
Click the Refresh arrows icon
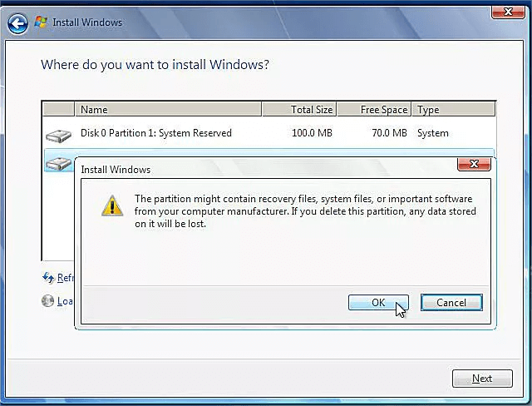(48, 278)
